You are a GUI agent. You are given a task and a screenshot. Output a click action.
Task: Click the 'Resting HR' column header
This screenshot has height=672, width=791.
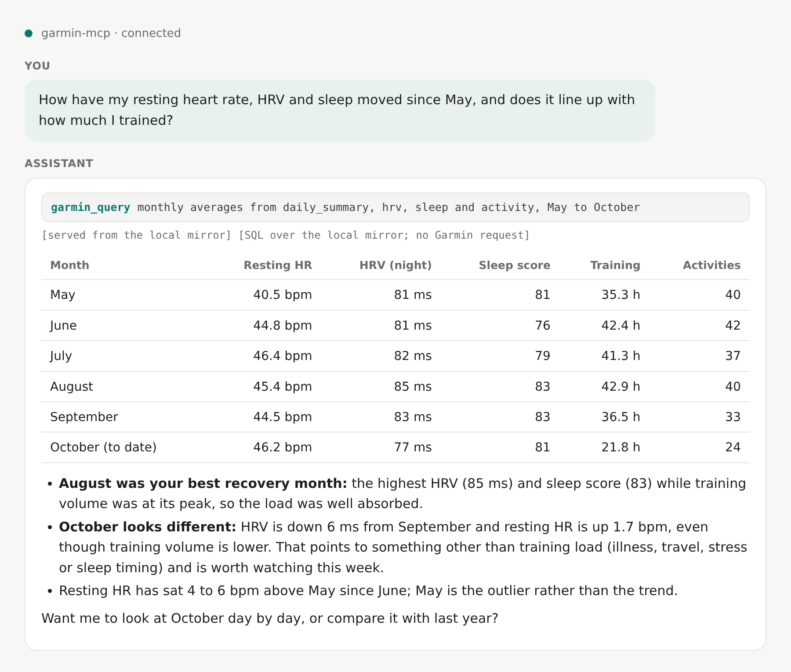(x=278, y=265)
